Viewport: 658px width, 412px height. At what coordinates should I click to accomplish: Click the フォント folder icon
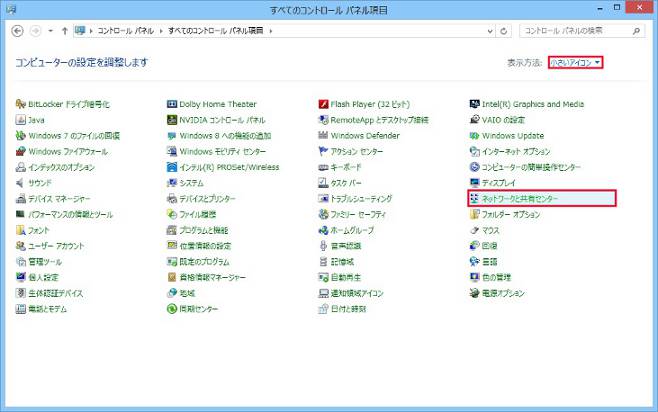click(x=21, y=230)
